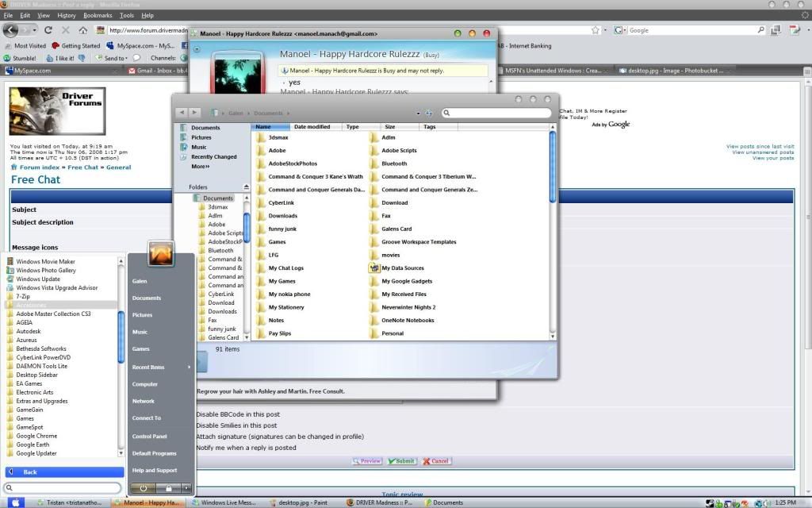Click the Driver Forums logo image
This screenshot has height=508, width=812.
(x=57, y=111)
